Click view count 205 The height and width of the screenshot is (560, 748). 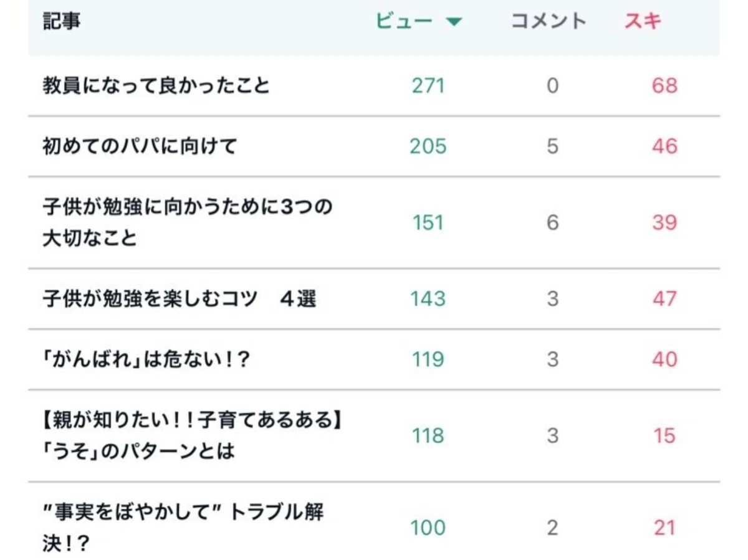pos(428,146)
